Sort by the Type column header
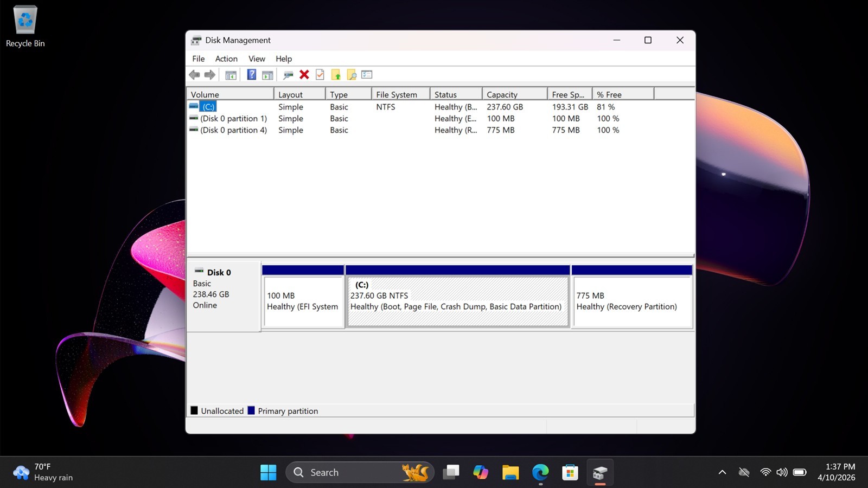868x488 pixels. coord(348,94)
